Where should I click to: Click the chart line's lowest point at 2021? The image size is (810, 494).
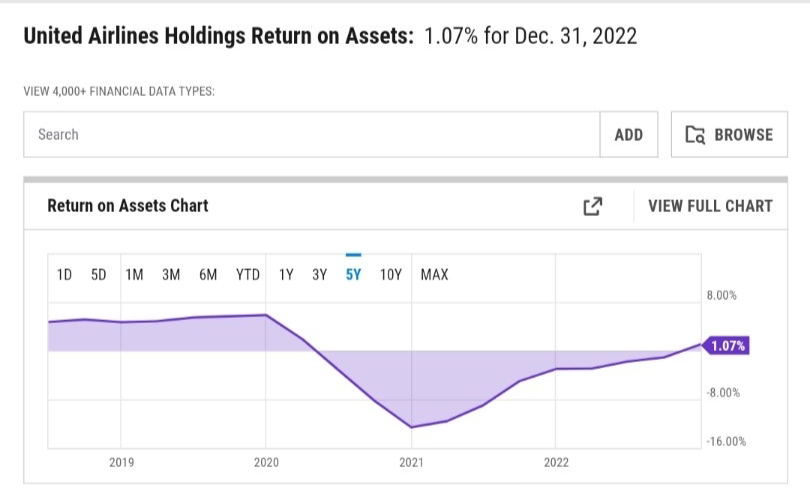[411, 427]
